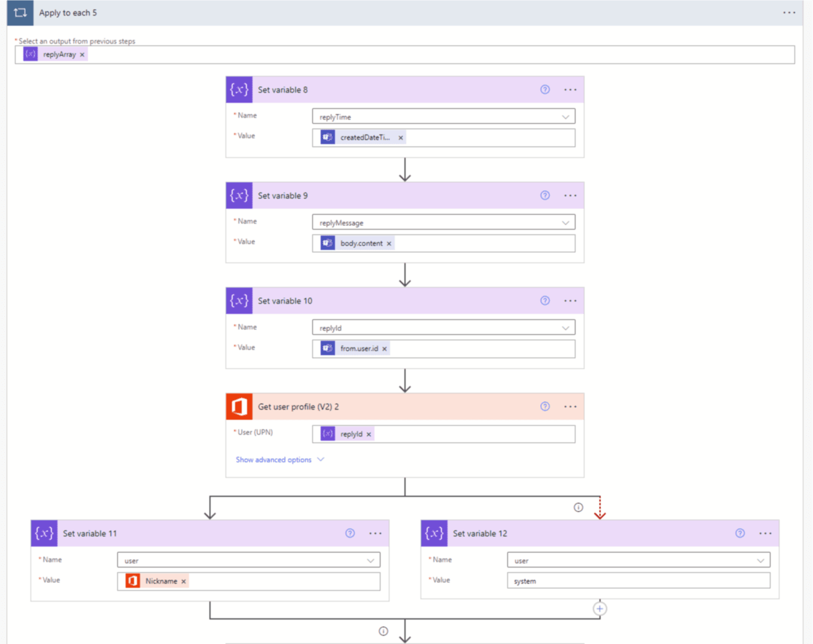Open the Set variable 12 ellipsis menu
This screenshot has width=813, height=644.
tap(765, 533)
